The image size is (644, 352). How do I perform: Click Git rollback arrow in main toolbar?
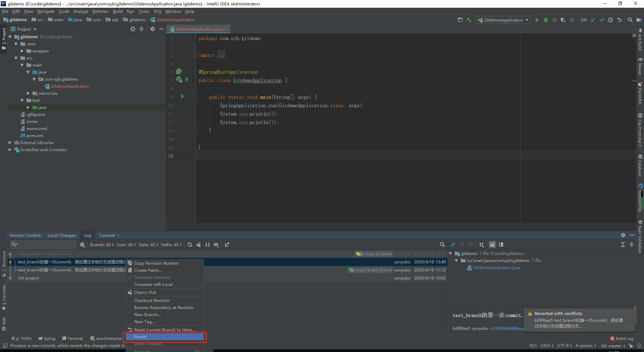click(619, 20)
